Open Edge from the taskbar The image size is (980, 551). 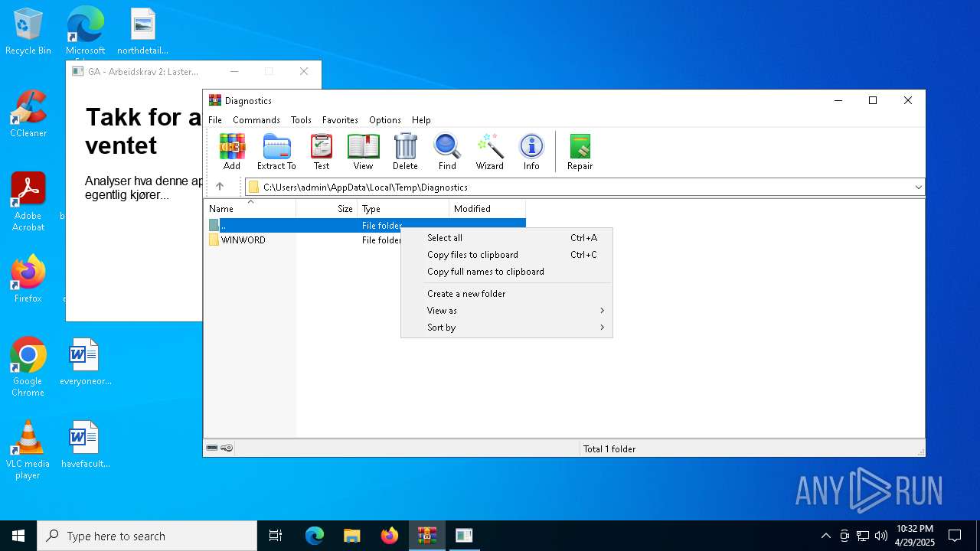[315, 536]
